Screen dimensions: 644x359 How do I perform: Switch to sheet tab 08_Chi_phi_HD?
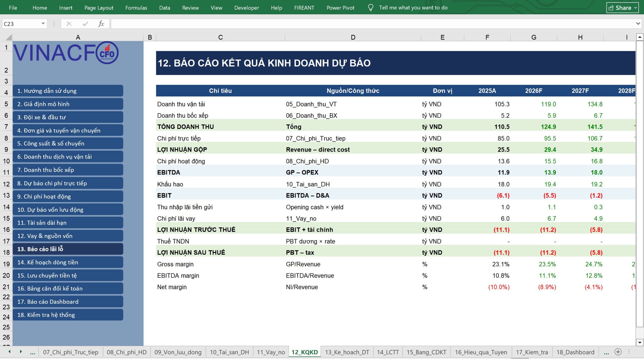(x=127, y=352)
